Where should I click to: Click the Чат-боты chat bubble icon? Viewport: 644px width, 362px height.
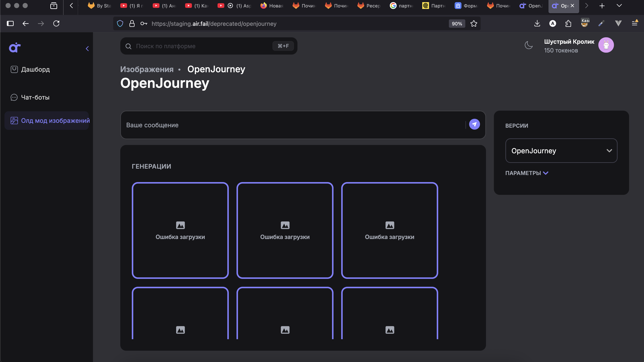click(14, 97)
